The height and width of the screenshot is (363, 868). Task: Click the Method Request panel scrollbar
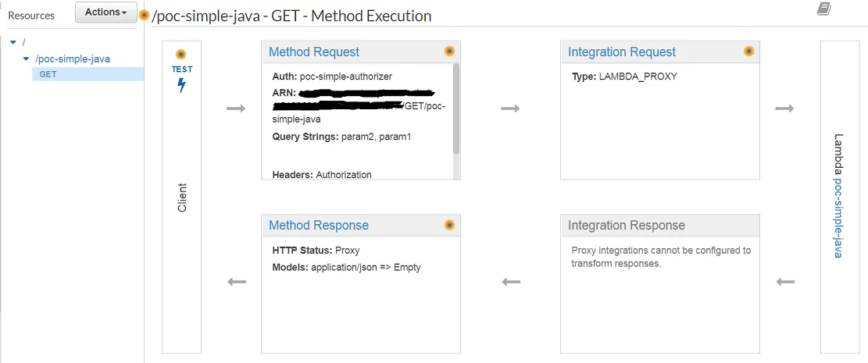[456, 109]
